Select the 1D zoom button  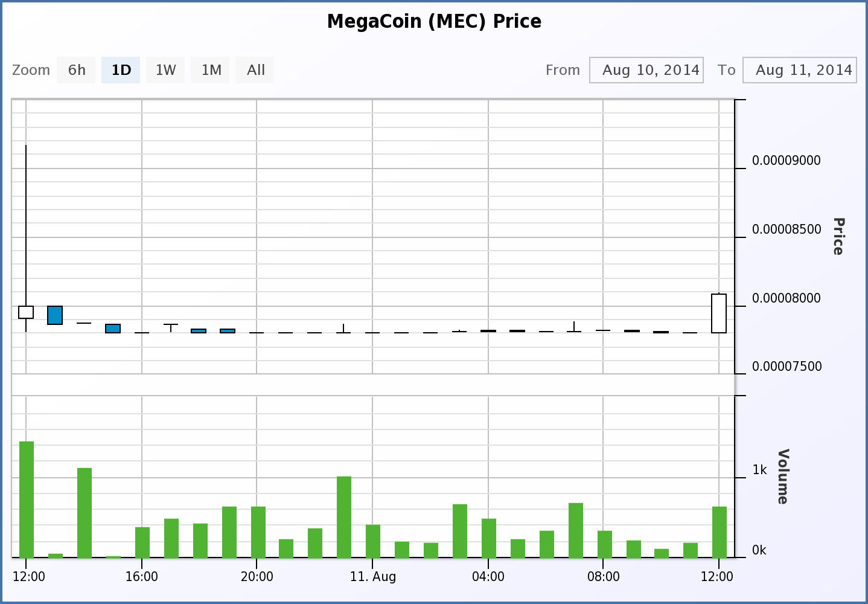tap(121, 70)
